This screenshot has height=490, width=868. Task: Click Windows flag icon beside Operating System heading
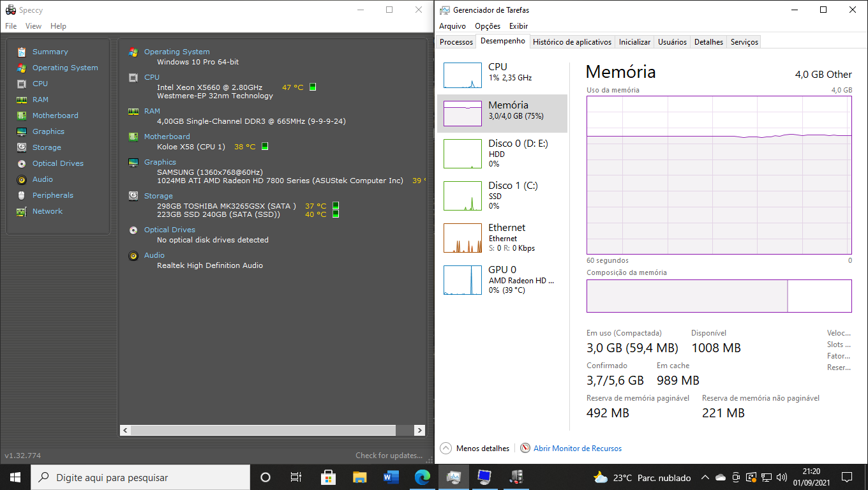coord(133,52)
